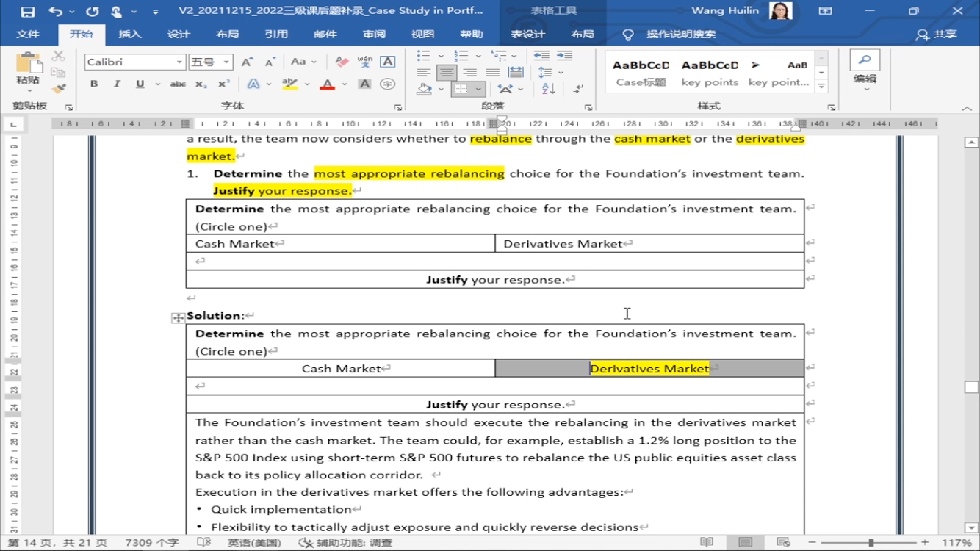Toggle Italic formatting

pyautogui.click(x=117, y=84)
